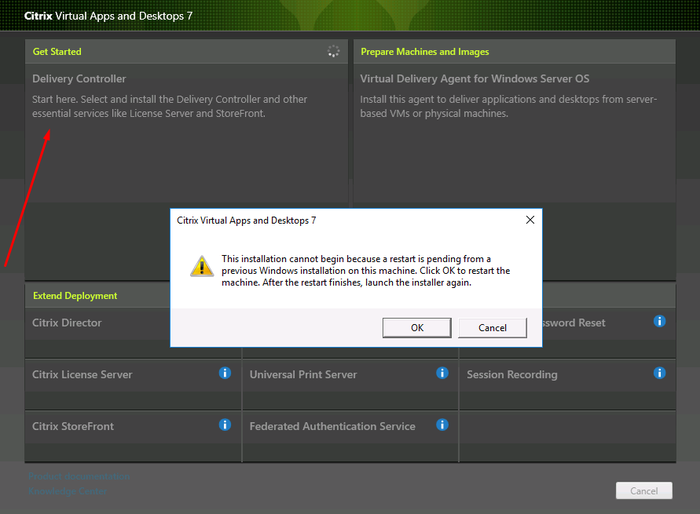Select Citrix License Server tile
This screenshot has height=514, width=700.
tap(82, 374)
